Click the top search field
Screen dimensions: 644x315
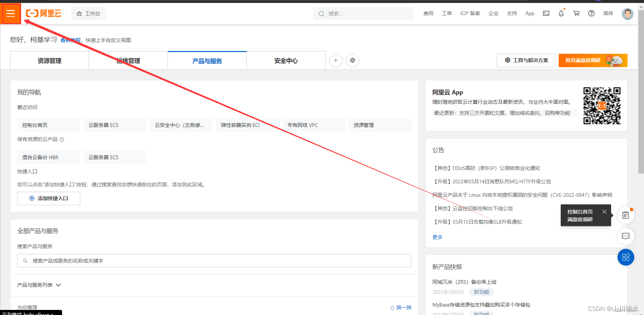click(x=363, y=13)
